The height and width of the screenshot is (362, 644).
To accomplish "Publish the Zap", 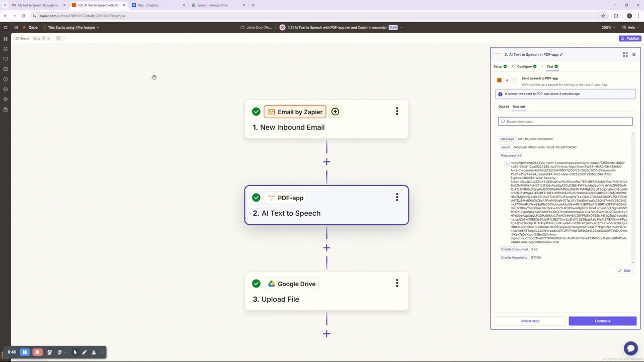I will coord(630,38).
